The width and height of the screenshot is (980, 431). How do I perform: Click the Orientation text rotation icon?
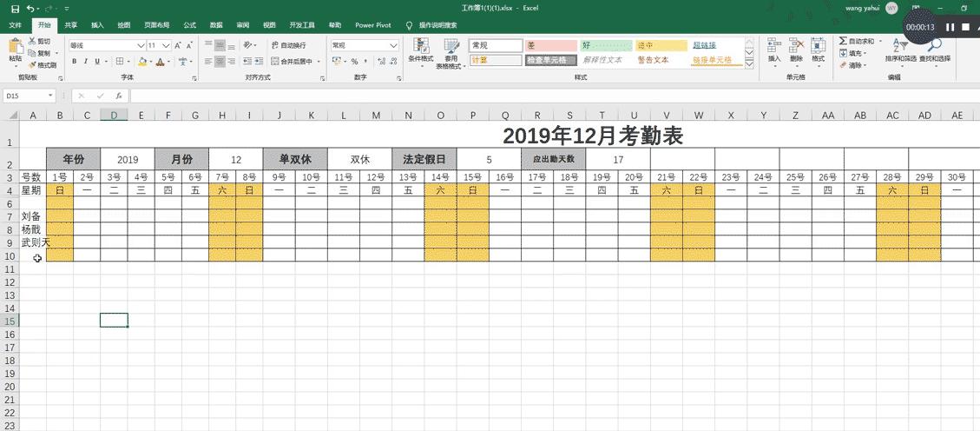pos(248,45)
